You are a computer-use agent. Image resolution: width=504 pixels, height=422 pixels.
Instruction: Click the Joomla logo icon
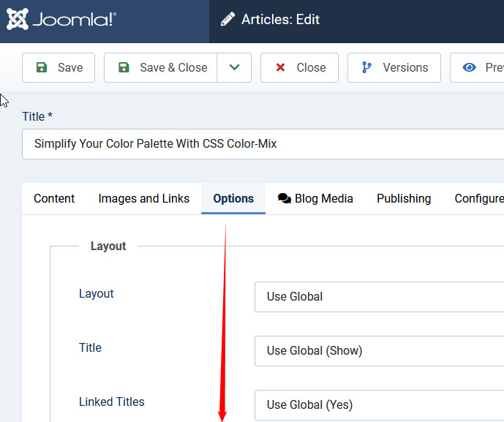point(18,19)
